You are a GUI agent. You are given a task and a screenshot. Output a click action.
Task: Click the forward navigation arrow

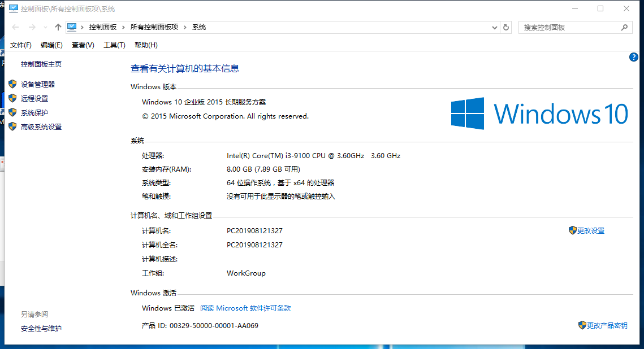pyautogui.click(x=32, y=28)
